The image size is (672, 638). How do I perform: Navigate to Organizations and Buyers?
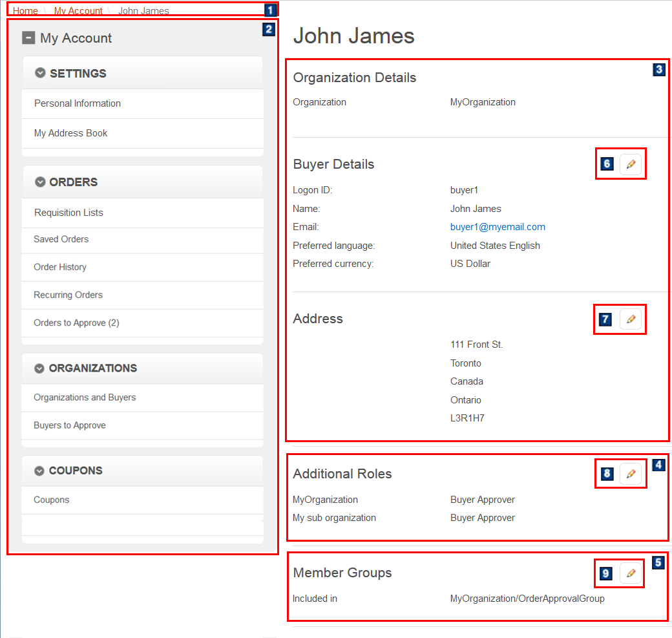click(x=85, y=398)
